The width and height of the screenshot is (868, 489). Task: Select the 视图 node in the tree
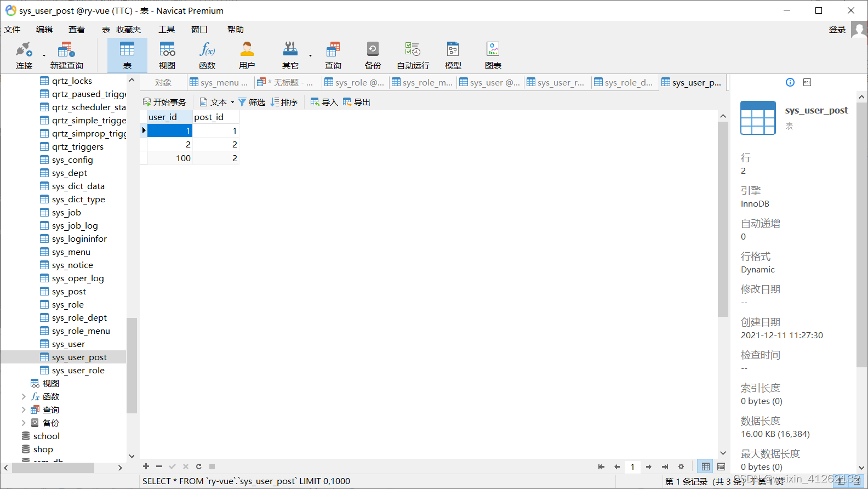click(50, 383)
